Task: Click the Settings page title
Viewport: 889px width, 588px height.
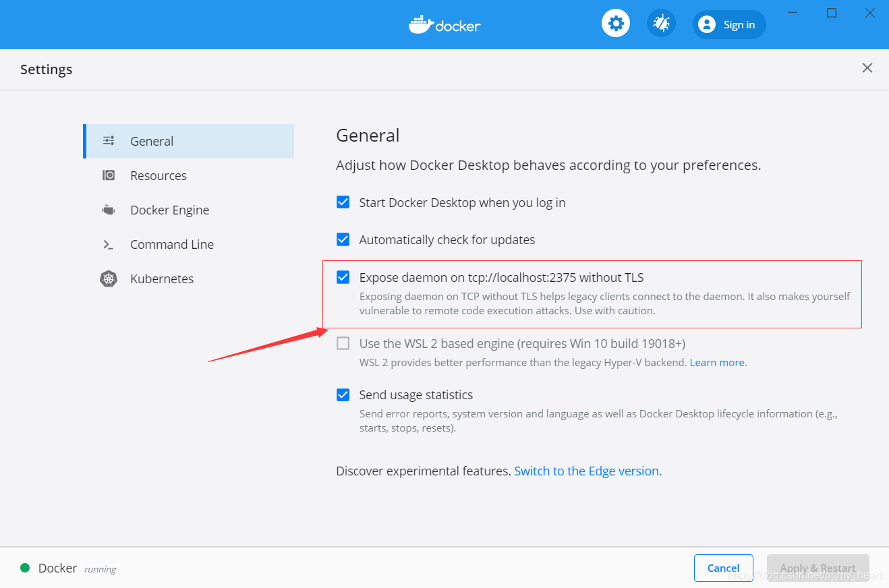Action: pyautogui.click(x=46, y=69)
